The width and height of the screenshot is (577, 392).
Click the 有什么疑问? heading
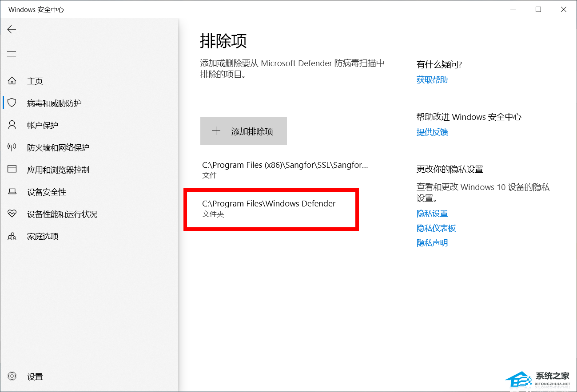point(439,65)
